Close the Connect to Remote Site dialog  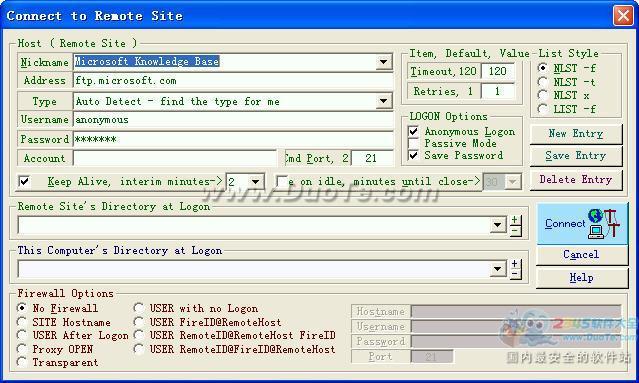tap(623, 16)
